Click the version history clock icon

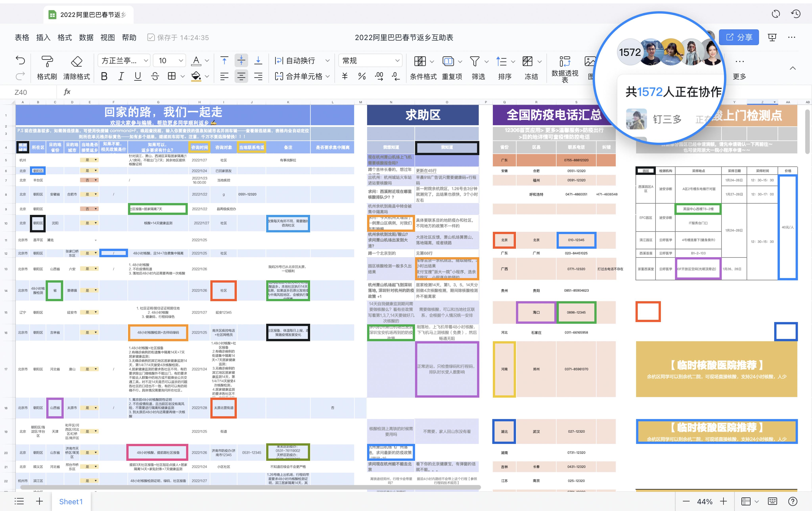796,14
